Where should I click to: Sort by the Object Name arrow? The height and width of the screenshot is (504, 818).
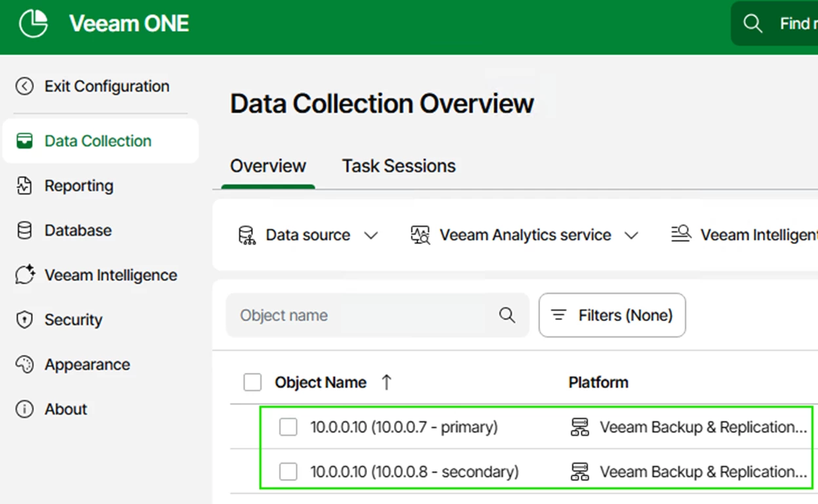click(387, 383)
